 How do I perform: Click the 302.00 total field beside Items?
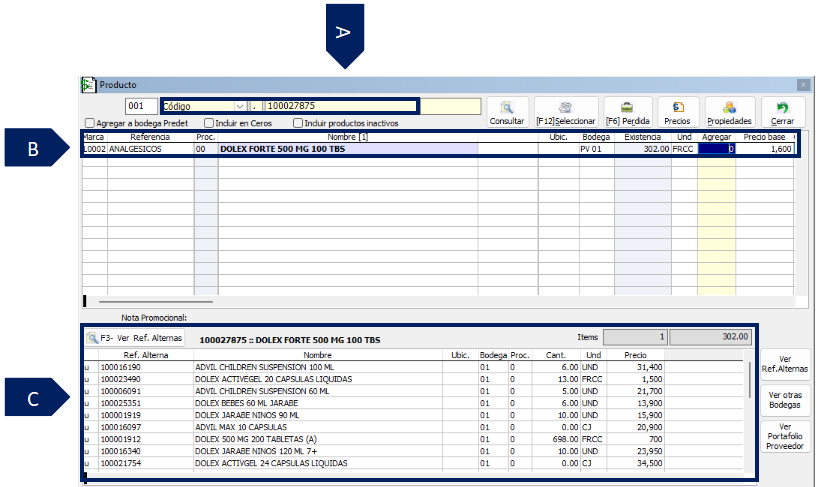(711, 337)
